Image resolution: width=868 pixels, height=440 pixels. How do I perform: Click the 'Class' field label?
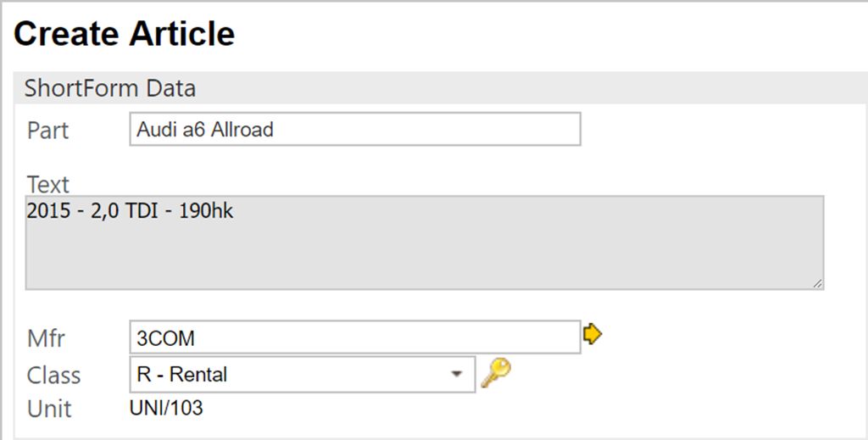[x=53, y=375]
